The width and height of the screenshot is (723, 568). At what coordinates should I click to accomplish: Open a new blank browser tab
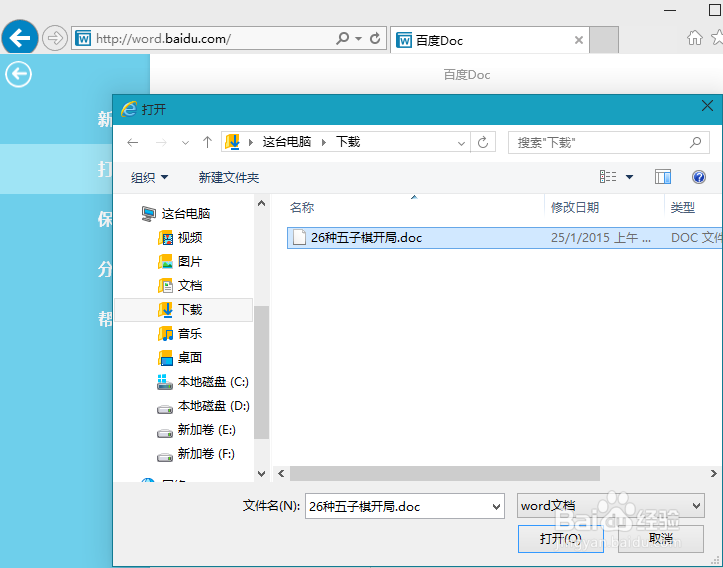(604, 41)
